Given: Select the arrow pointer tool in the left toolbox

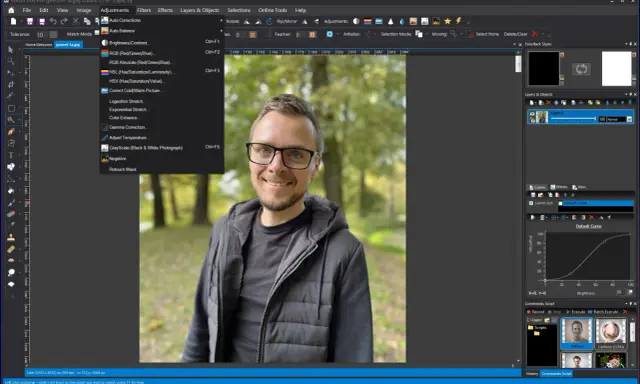Looking at the screenshot, I should click(11, 50).
